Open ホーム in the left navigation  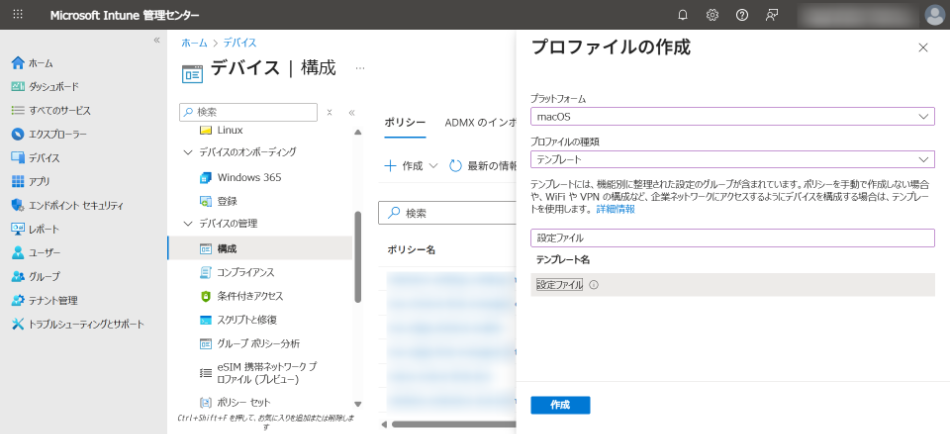[x=40, y=63]
